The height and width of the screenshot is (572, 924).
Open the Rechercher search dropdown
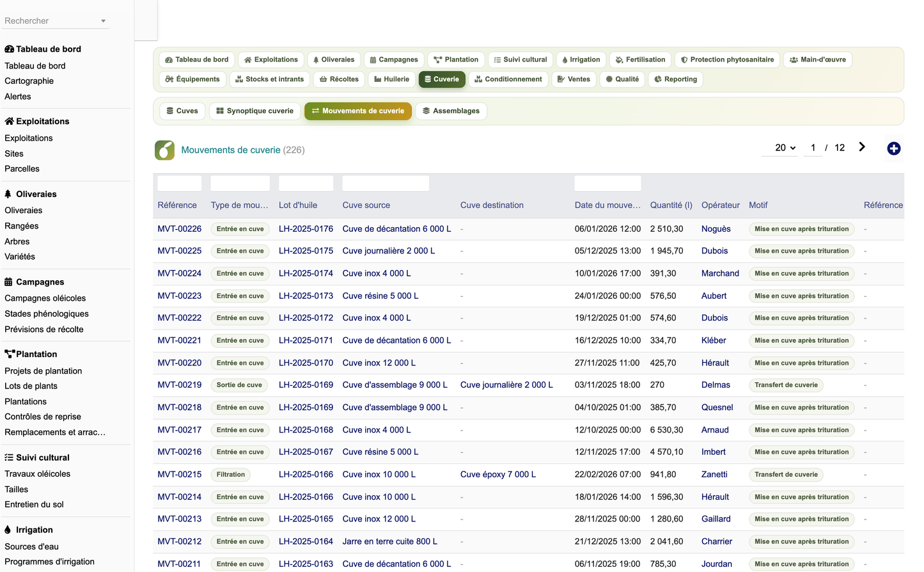click(x=55, y=20)
